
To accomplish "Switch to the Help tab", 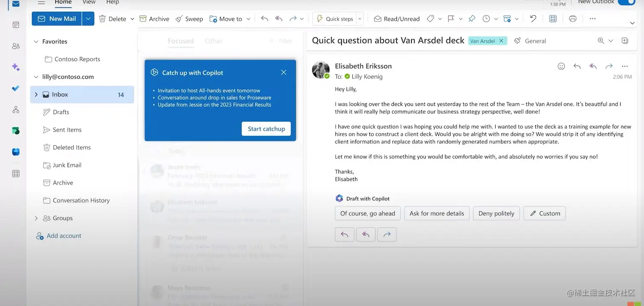I will point(112,2).
